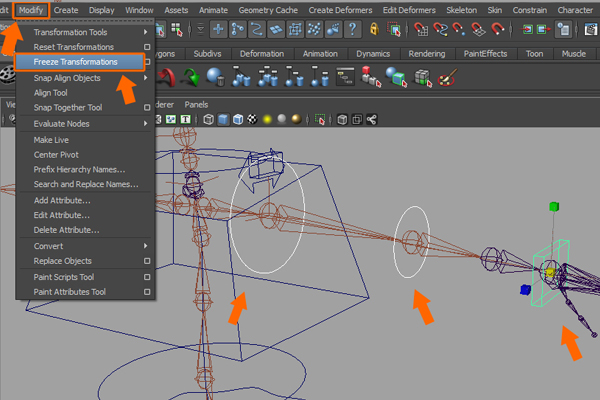This screenshot has height=400, width=600.
Task: Switch to the Dynamics shelf tab
Action: [x=373, y=54]
